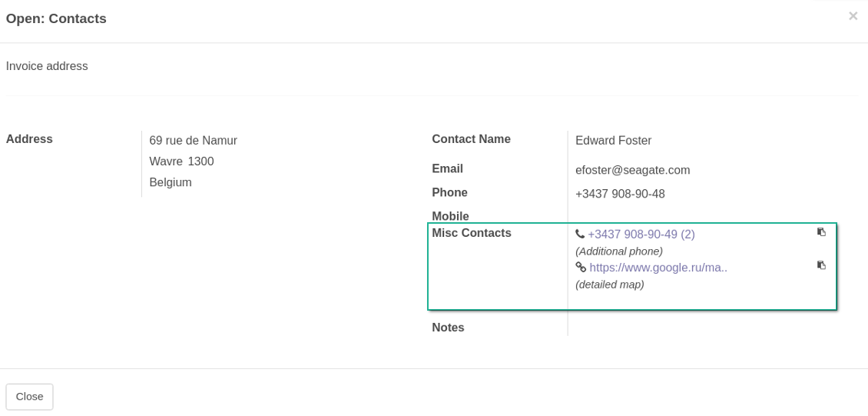Open the google.ru map link
Image resolution: width=868 pixels, height=416 pixels.
click(658, 268)
